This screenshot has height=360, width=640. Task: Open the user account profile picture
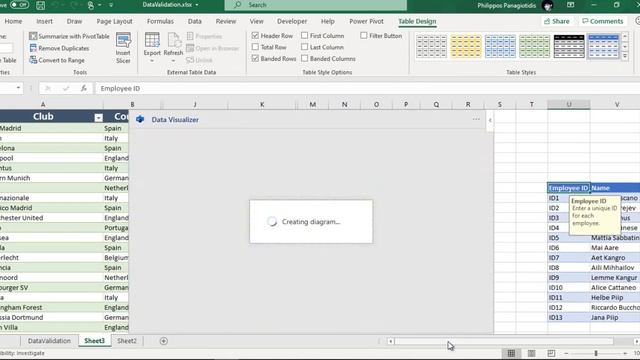tap(547, 5)
